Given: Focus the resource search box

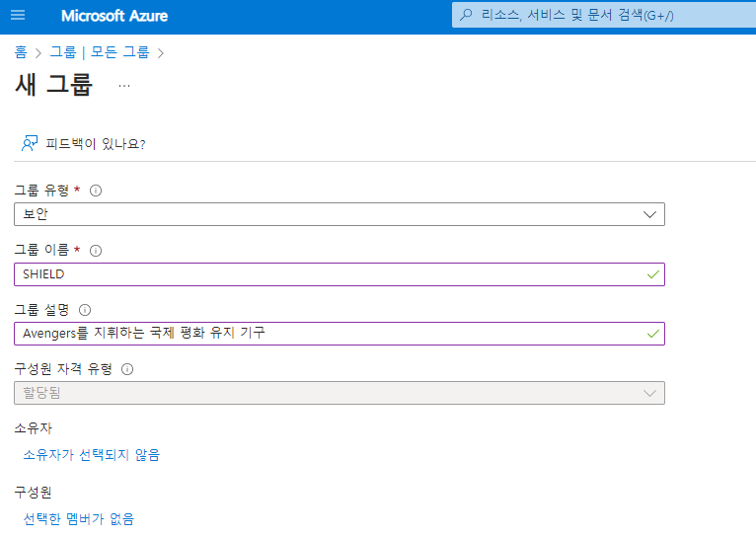Looking at the screenshot, I should coord(604,15).
